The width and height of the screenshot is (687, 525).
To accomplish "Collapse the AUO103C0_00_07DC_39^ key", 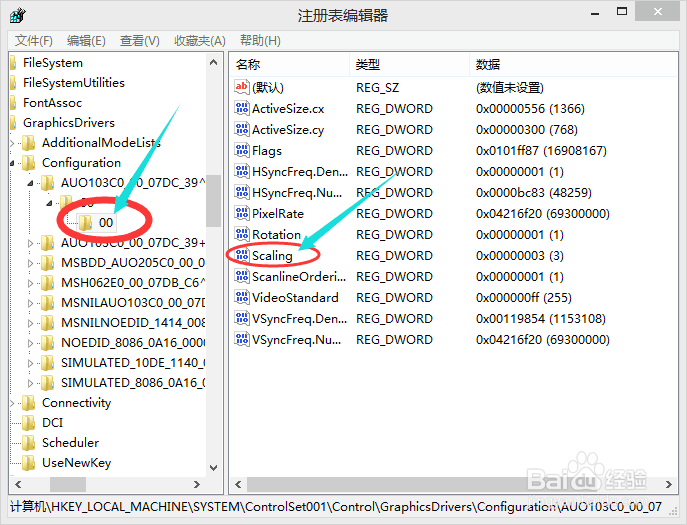I will (30, 183).
